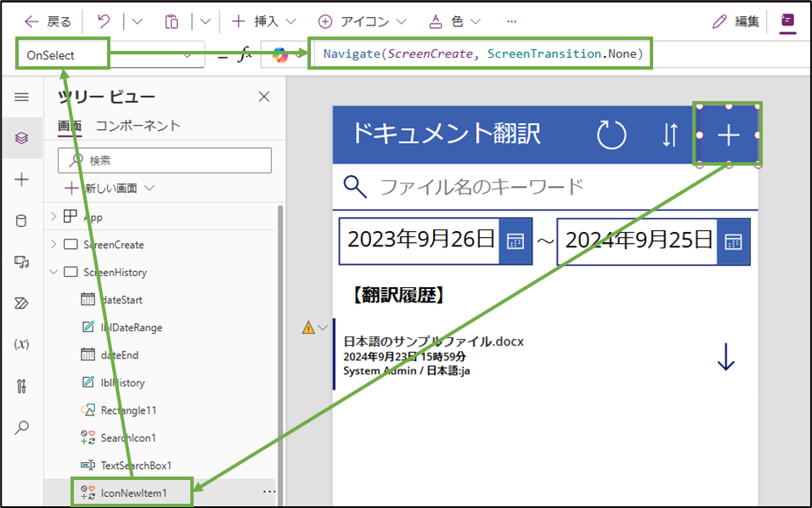Image resolution: width=812 pixels, height=508 pixels.
Task: Select dateEnd control in tree
Action: (120, 355)
